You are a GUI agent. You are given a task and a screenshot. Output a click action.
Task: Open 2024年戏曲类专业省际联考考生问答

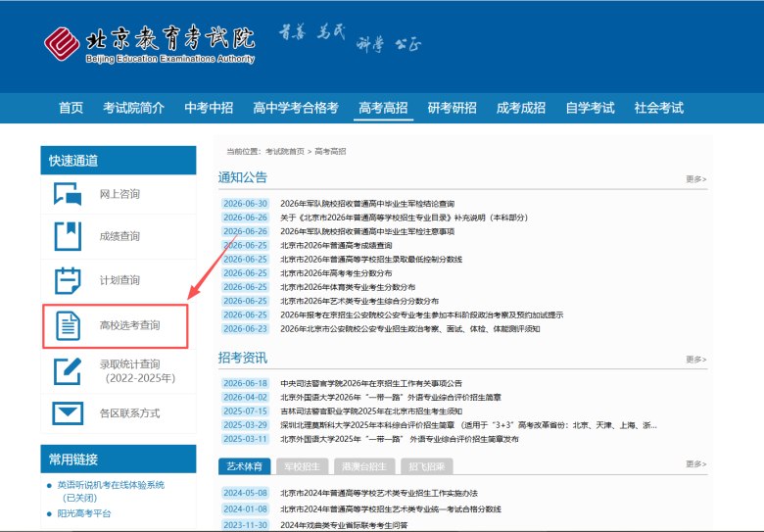[344, 525]
